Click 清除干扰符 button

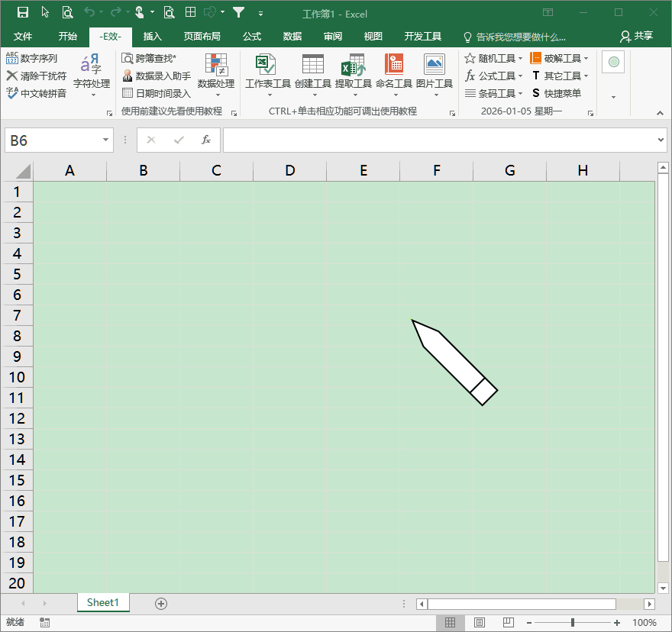(x=36, y=76)
